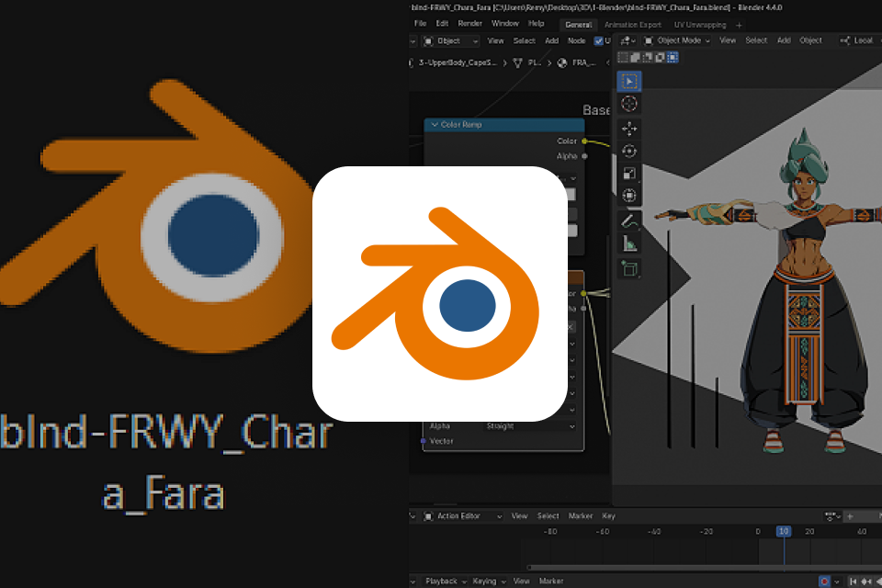The width and height of the screenshot is (882, 588).
Task: Click the Alpha output socket of Color Ramp
Action: [x=584, y=156]
